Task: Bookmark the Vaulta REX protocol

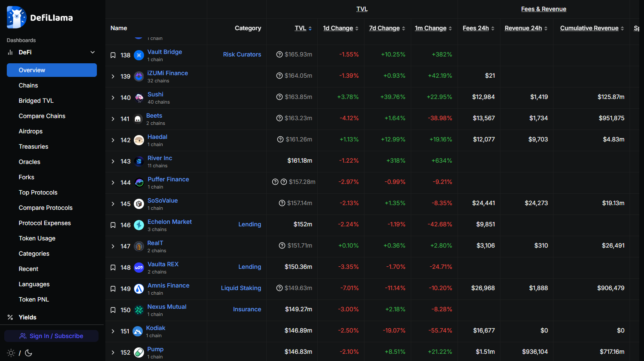Action: [113, 268]
